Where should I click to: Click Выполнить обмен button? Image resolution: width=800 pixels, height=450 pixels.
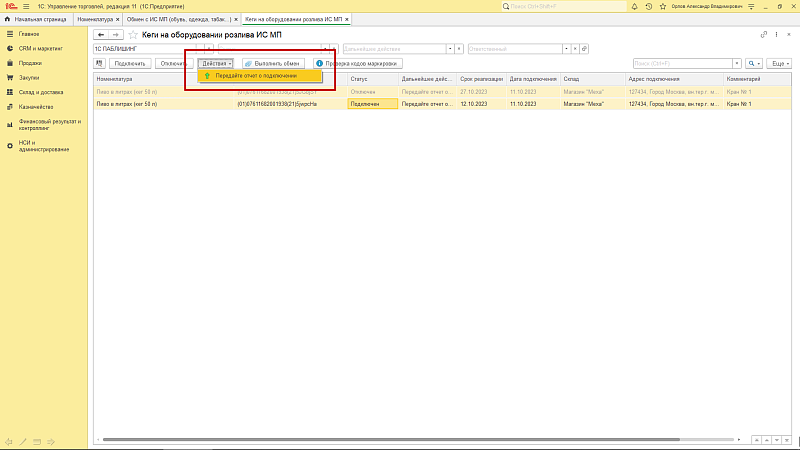(x=273, y=64)
